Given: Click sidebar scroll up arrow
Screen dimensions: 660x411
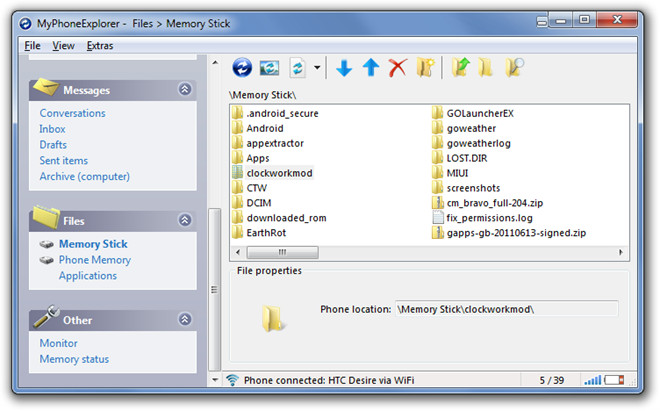Looking at the screenshot, I should [215, 63].
